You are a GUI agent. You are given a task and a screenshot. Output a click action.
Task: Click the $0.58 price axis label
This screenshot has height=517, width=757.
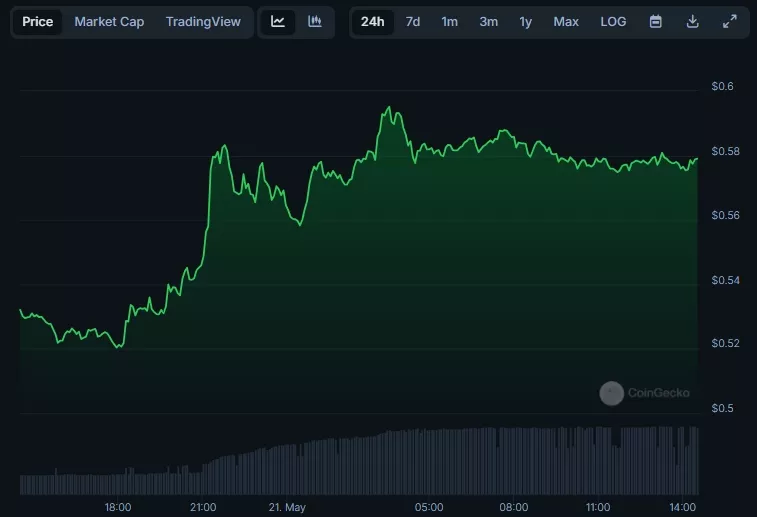725,152
